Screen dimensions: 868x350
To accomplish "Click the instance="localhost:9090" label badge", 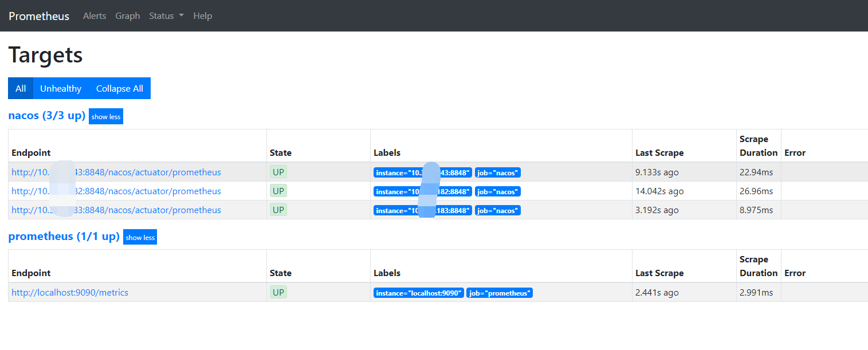I will coord(418,293).
